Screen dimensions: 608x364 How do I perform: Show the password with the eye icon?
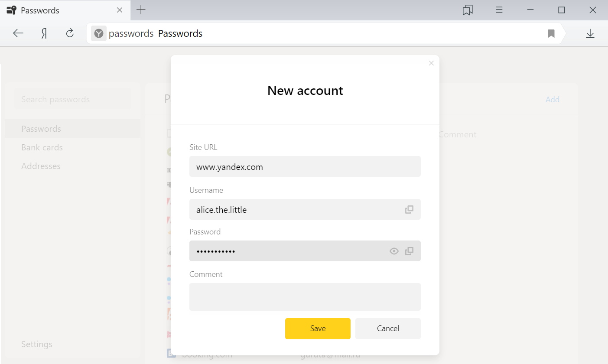(x=394, y=251)
